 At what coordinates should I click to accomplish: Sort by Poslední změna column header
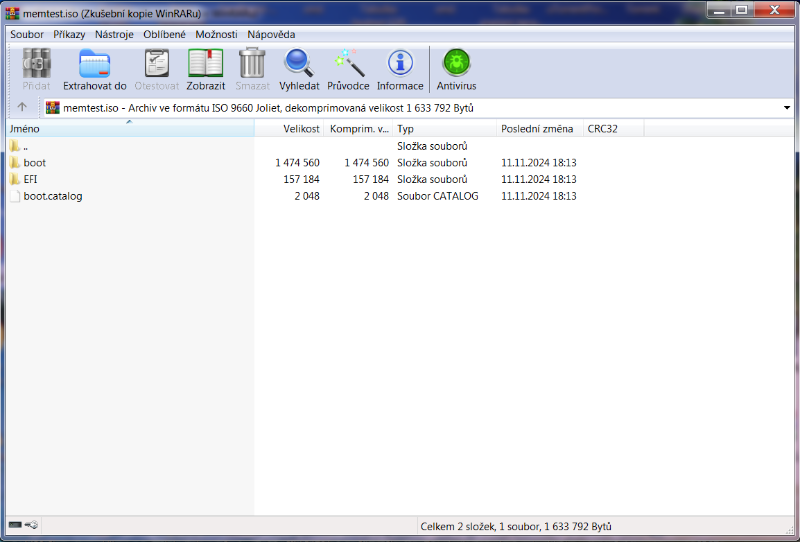tap(537, 129)
